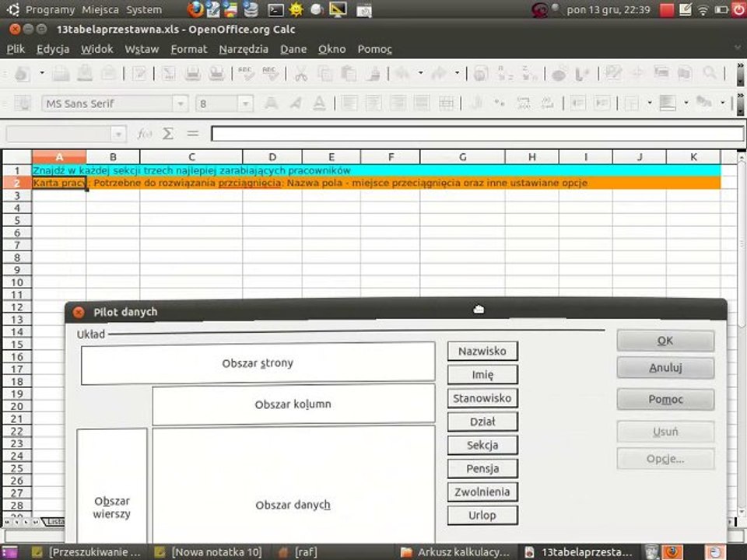Click the Format Paintbrush icon

373,73
